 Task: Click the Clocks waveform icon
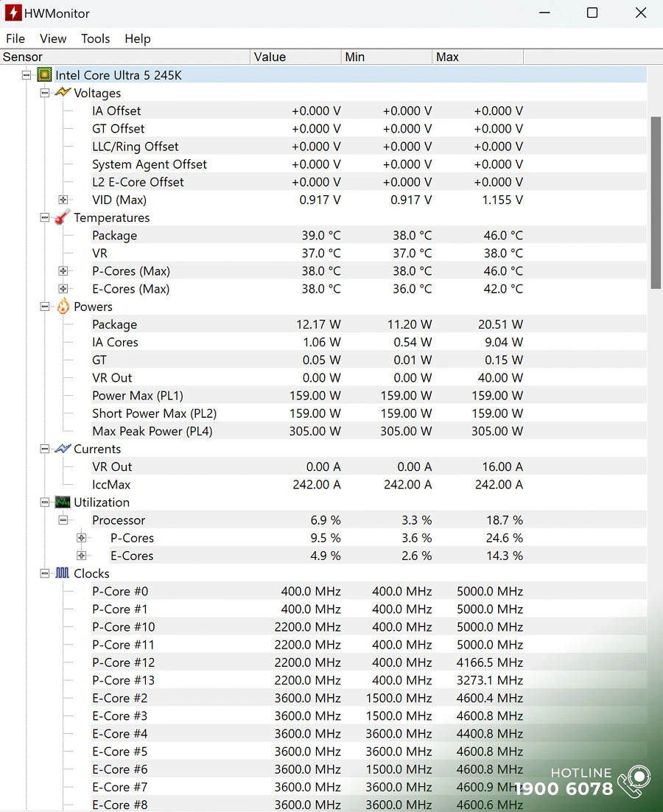coord(63,573)
